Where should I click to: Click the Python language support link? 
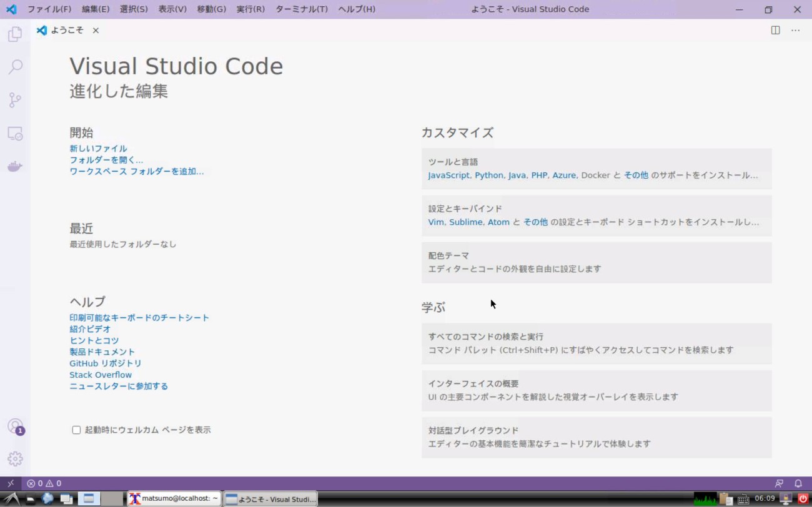pyautogui.click(x=488, y=175)
